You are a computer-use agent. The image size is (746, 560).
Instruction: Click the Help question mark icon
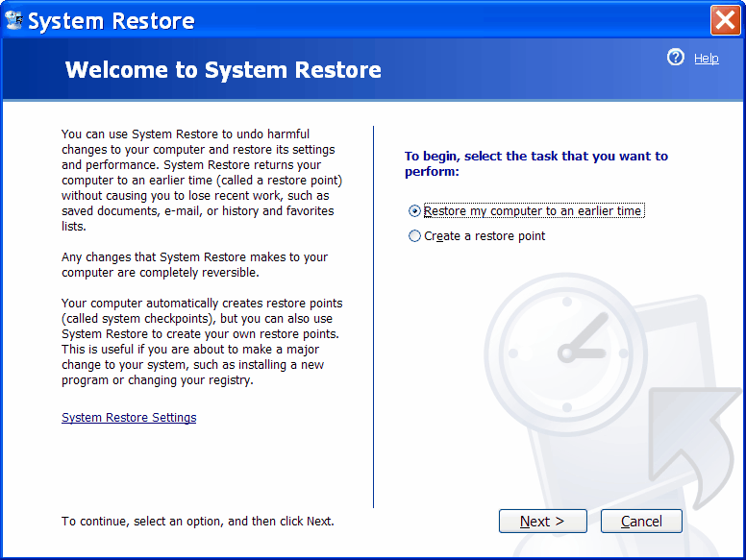(x=675, y=57)
